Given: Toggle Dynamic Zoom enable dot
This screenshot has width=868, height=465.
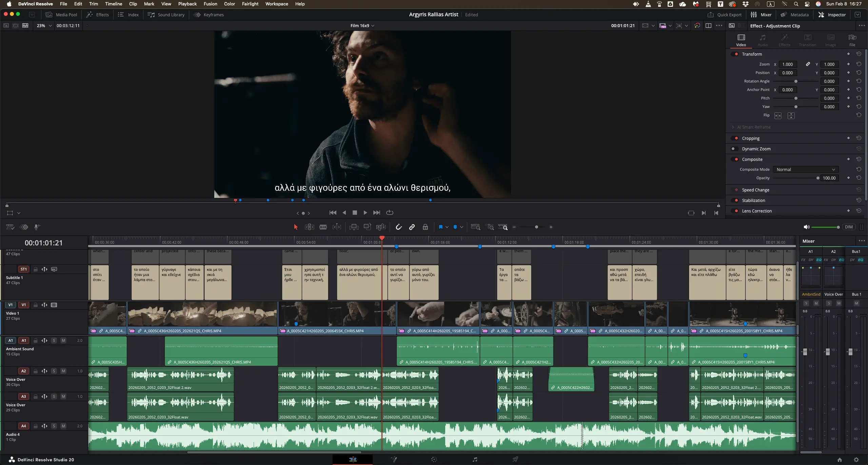Looking at the screenshot, I should [x=733, y=149].
